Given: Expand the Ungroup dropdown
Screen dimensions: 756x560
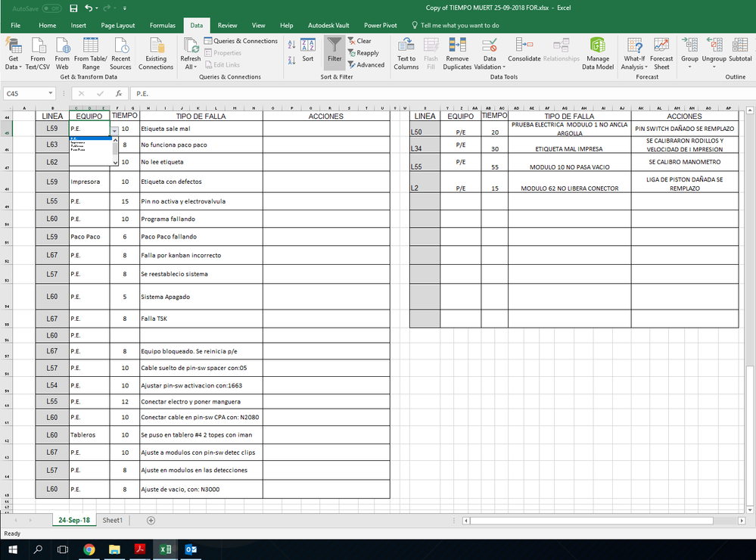Looking at the screenshot, I should coord(714,67).
